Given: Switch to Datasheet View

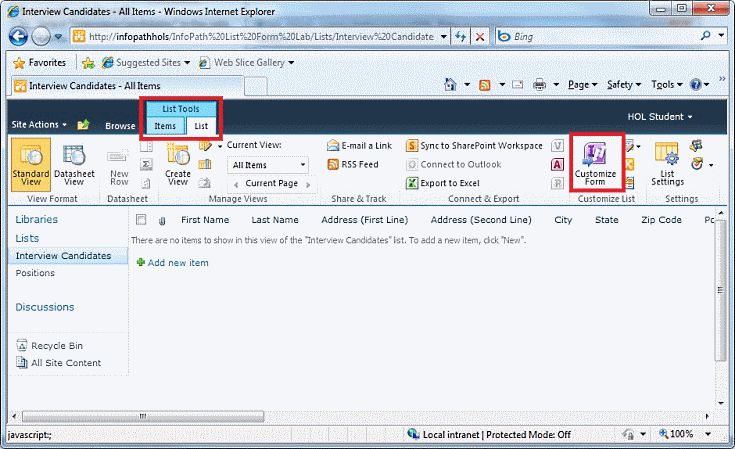Looking at the screenshot, I should (74, 164).
